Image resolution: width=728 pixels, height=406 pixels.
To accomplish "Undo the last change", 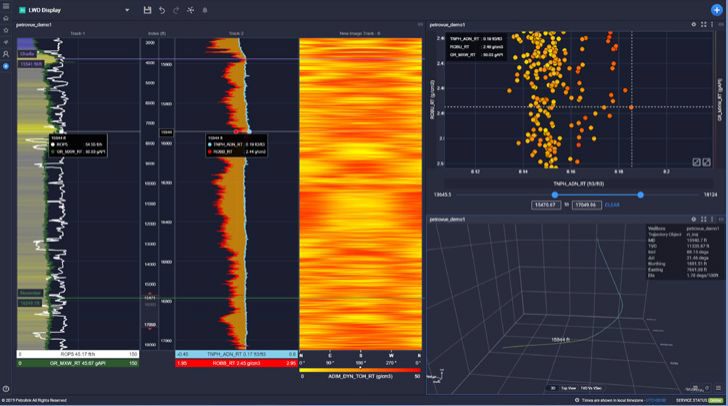I will pyautogui.click(x=162, y=10).
